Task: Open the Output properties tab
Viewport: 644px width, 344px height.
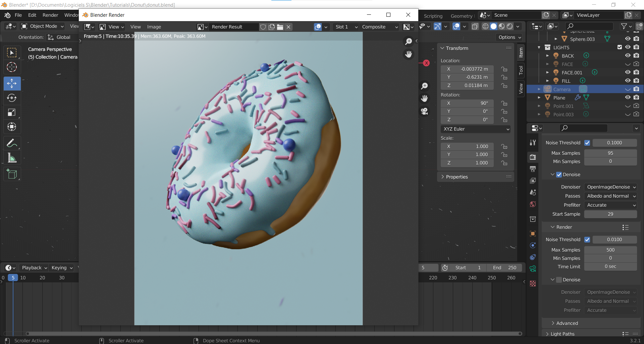Action: click(x=533, y=168)
